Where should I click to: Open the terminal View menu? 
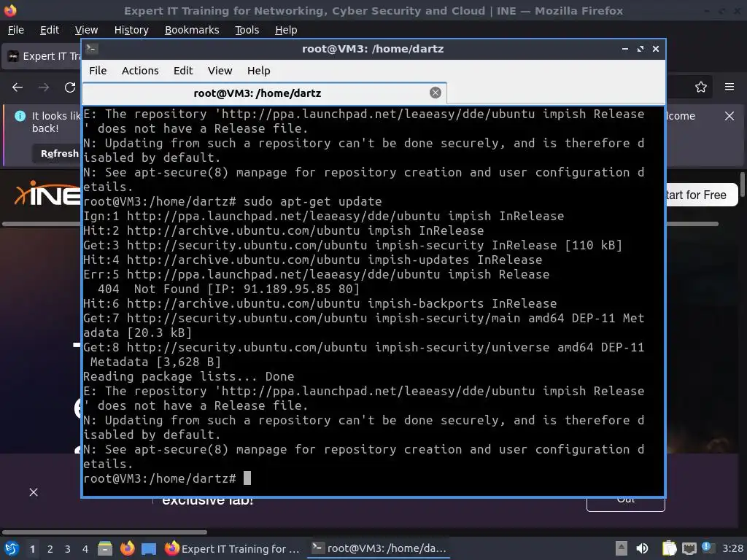click(220, 71)
